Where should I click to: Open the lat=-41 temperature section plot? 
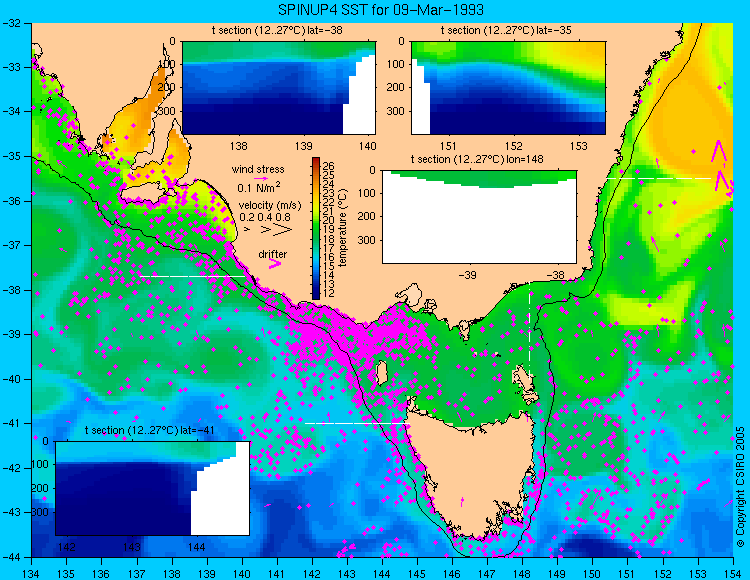point(153,488)
